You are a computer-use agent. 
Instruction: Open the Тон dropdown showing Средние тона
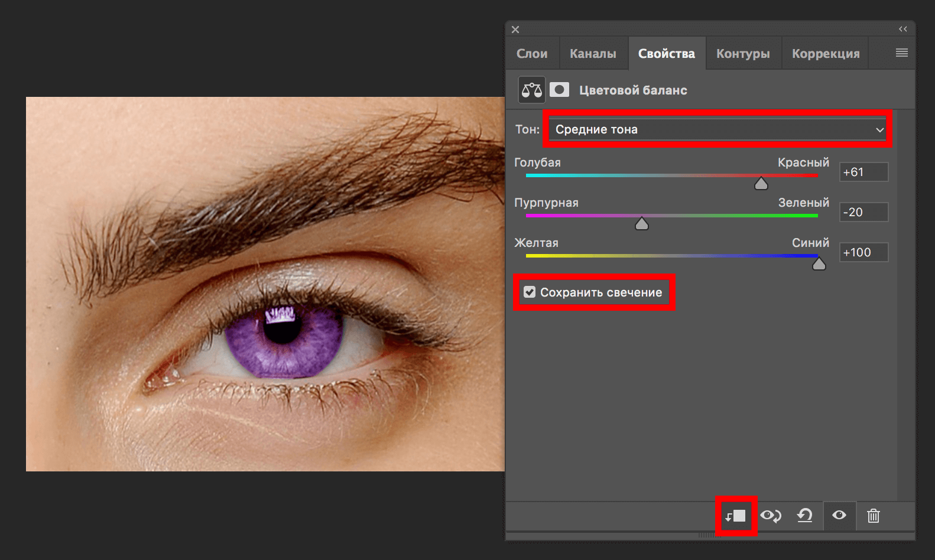coord(717,129)
